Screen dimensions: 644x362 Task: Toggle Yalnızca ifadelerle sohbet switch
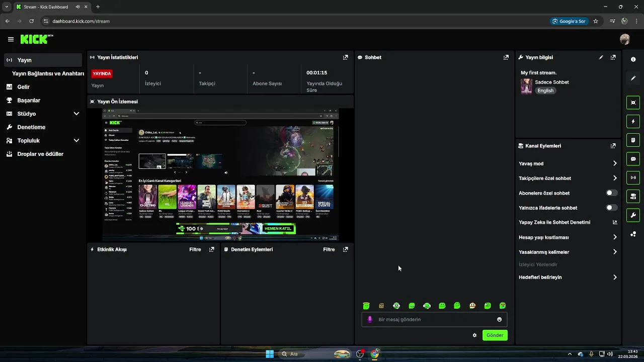point(611,208)
